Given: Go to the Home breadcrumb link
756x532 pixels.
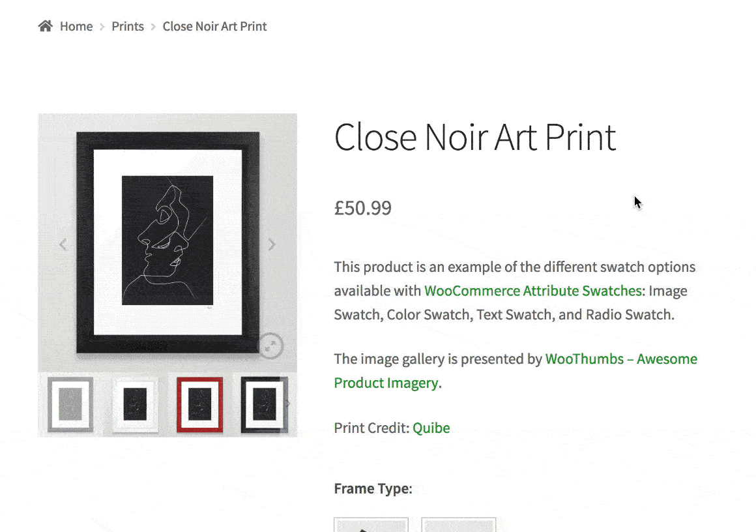Looking at the screenshot, I should pos(76,26).
